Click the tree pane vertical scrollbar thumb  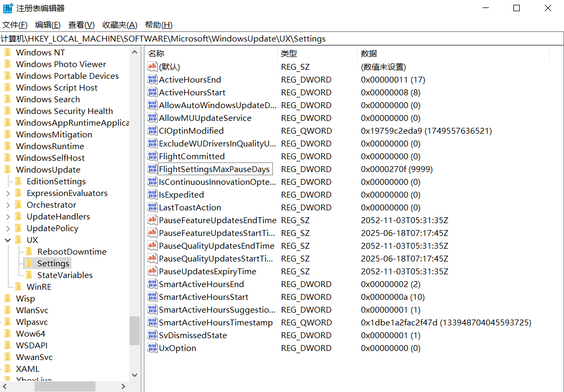134,330
